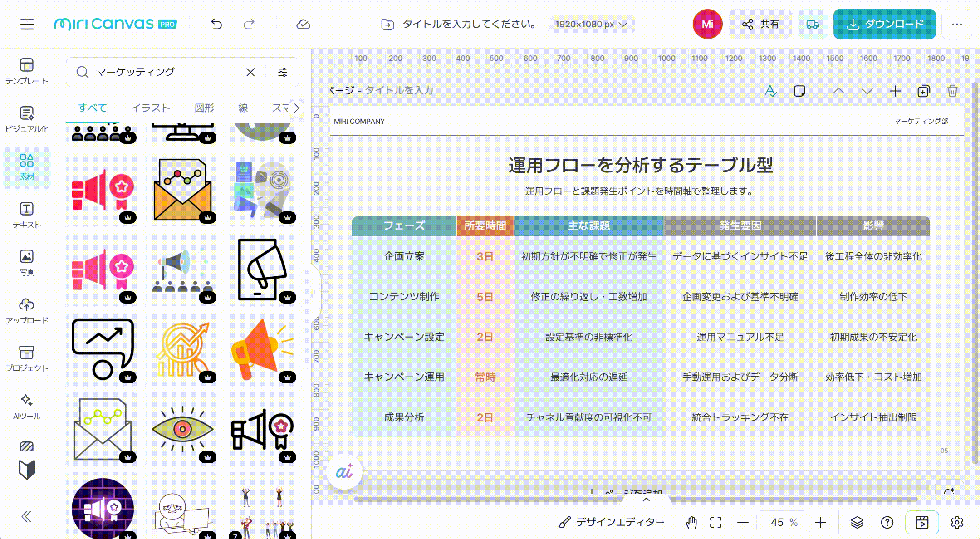
Task: Switch to the 図形 tab
Action: click(x=204, y=108)
